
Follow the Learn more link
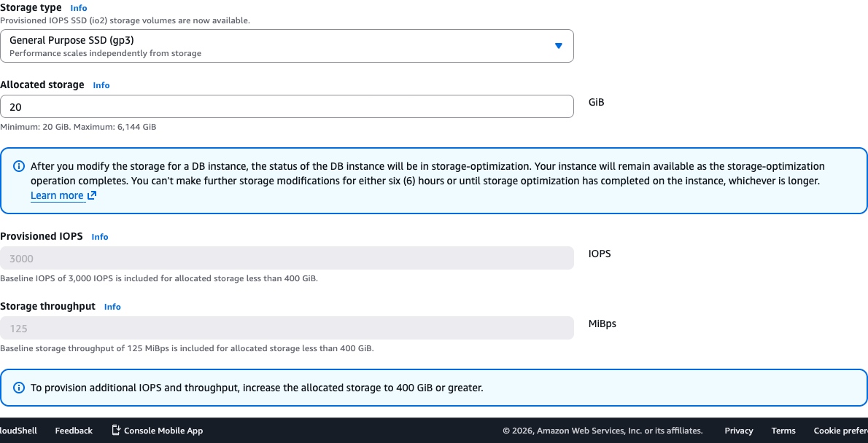point(57,195)
